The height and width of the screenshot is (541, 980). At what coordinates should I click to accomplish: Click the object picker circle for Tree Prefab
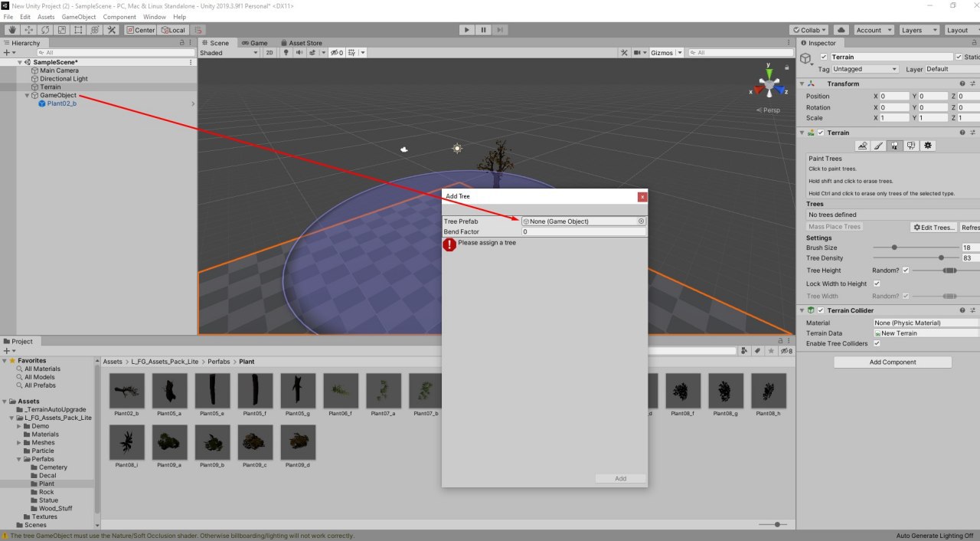(641, 221)
